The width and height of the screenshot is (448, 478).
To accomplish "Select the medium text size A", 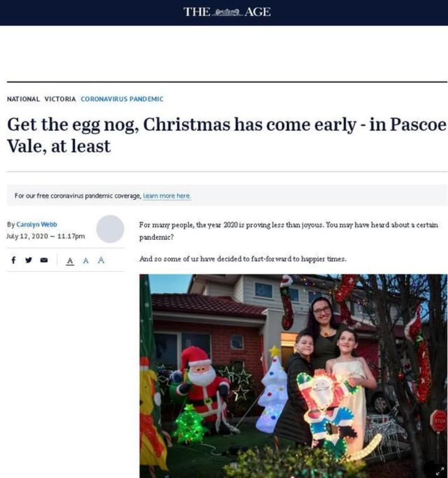I will coord(86,260).
